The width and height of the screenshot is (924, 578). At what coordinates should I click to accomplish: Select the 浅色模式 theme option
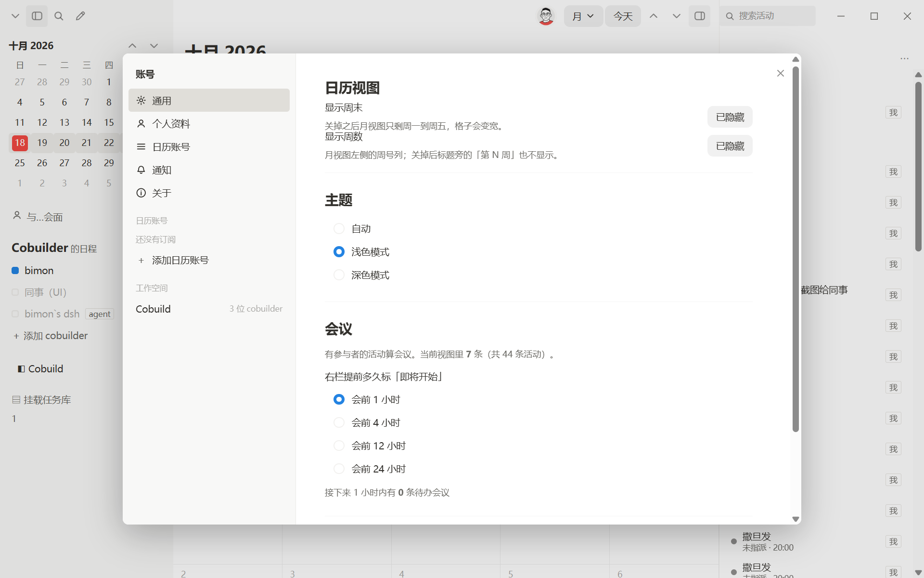tap(339, 252)
